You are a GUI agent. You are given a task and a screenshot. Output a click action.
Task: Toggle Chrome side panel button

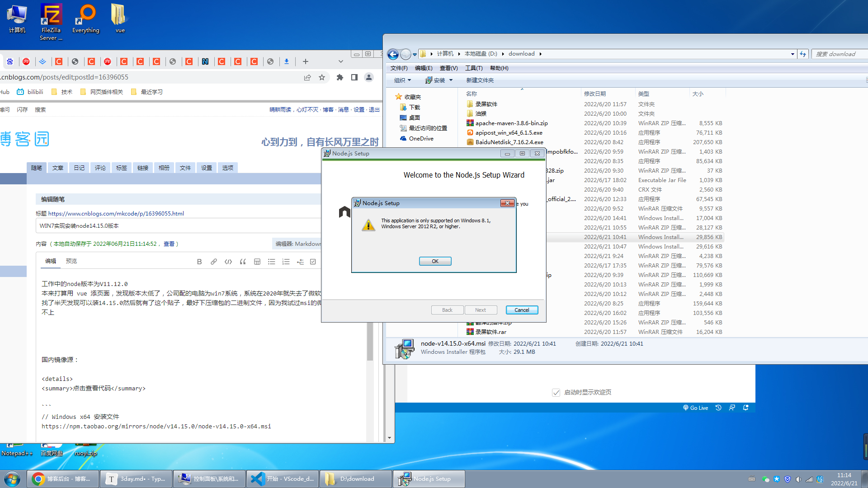[354, 77]
